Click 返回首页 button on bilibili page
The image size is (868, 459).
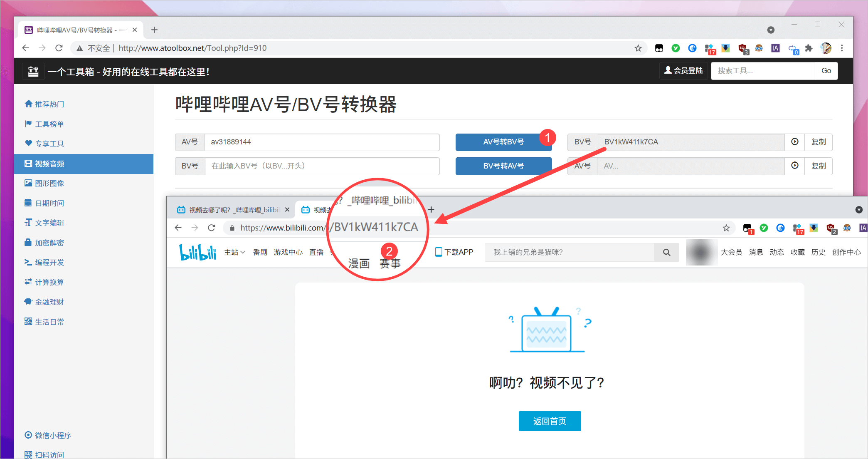point(550,421)
